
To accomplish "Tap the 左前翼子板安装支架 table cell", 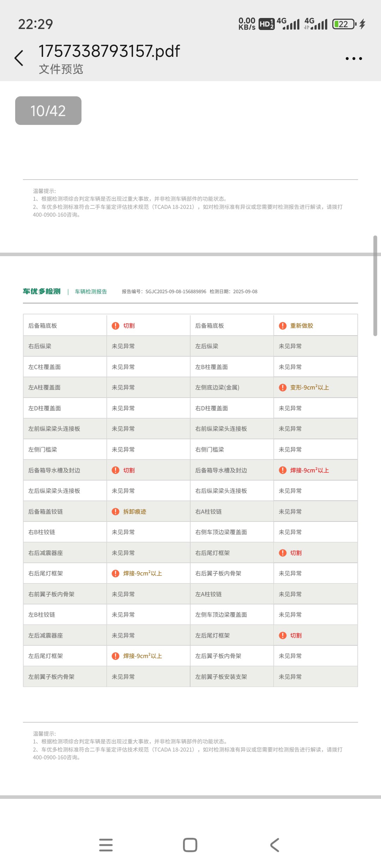I will click(x=221, y=677).
